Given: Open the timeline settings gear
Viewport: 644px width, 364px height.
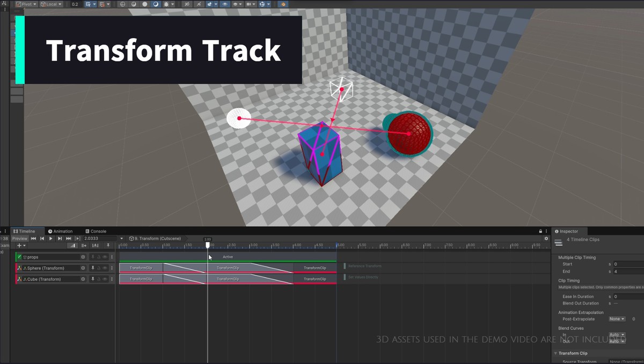Looking at the screenshot, I should [x=546, y=239].
